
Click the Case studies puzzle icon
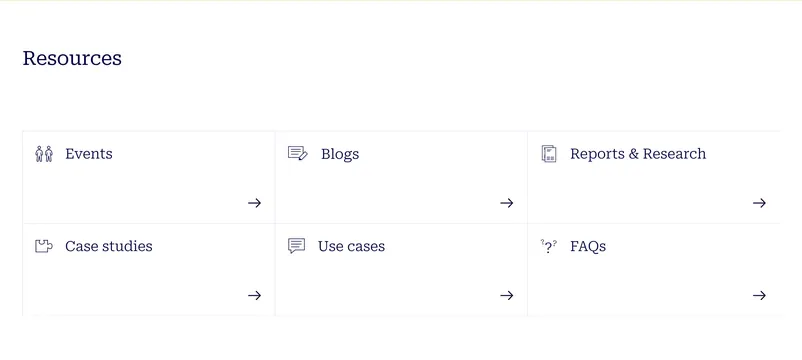coord(43,246)
